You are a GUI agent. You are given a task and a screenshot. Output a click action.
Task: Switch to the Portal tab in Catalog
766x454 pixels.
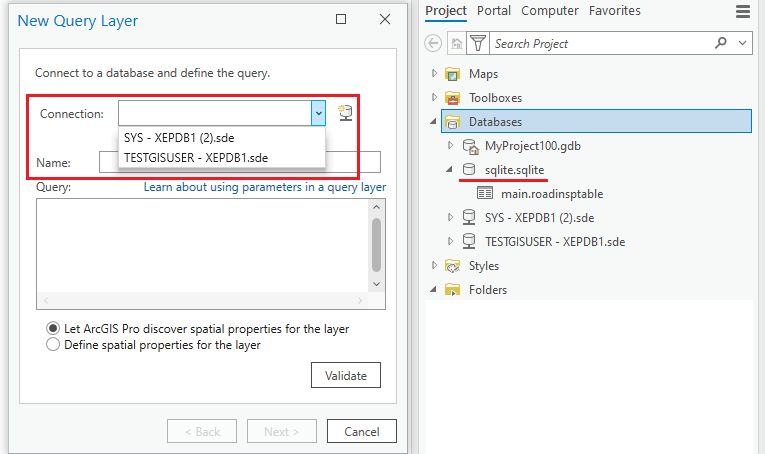click(494, 11)
